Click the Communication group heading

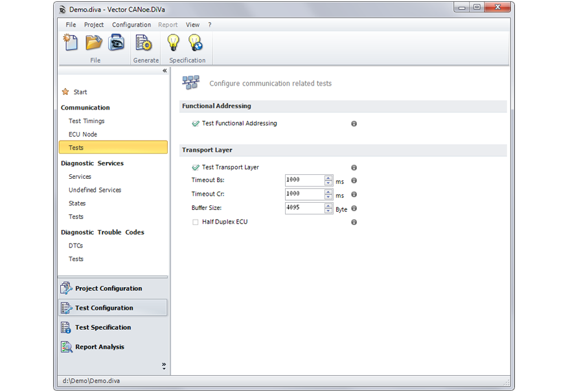pyautogui.click(x=85, y=108)
